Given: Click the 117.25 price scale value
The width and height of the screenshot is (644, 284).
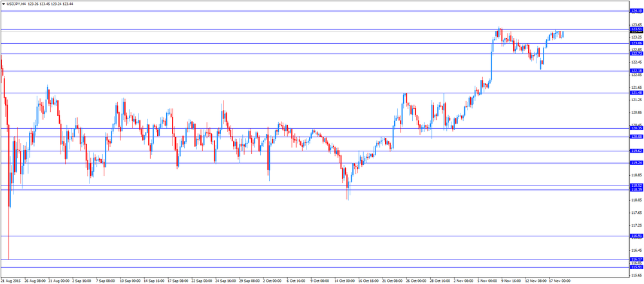Looking at the screenshot, I should click(636, 225).
